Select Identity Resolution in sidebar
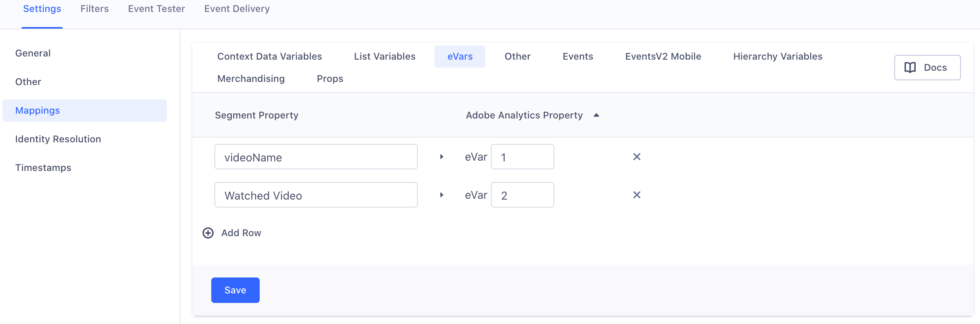 [x=58, y=139]
